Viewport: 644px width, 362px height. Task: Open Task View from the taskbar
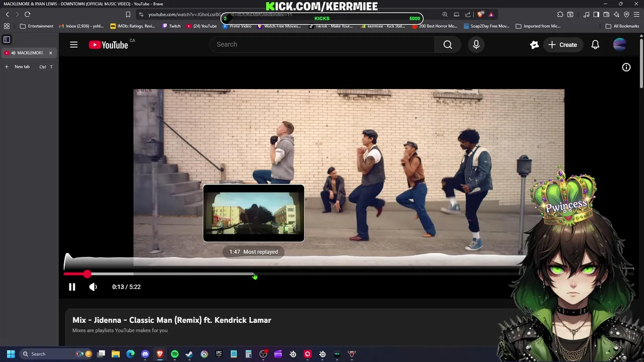[x=101, y=354]
